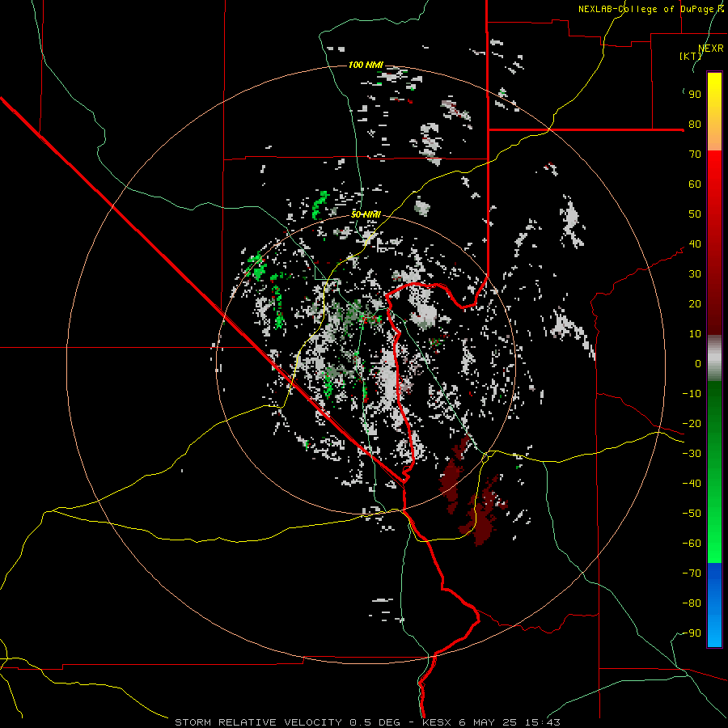
Task: Click the -60 legend value
Action: click(x=692, y=544)
